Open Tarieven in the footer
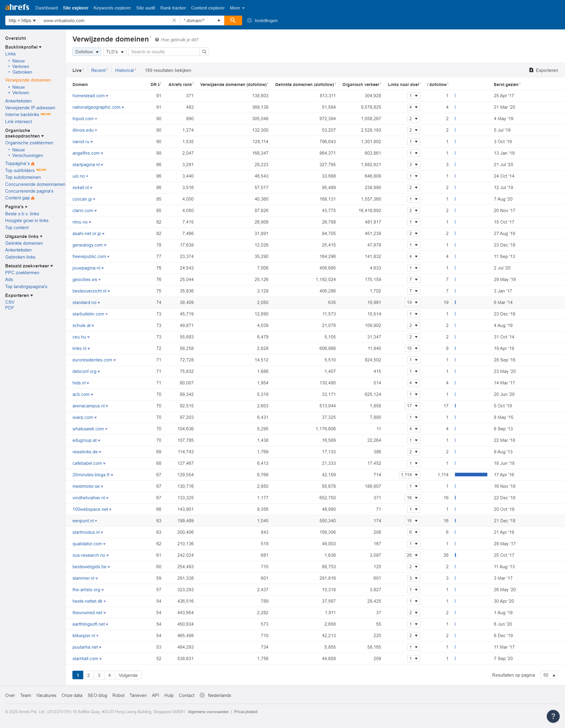565x728 pixels. (x=138, y=695)
